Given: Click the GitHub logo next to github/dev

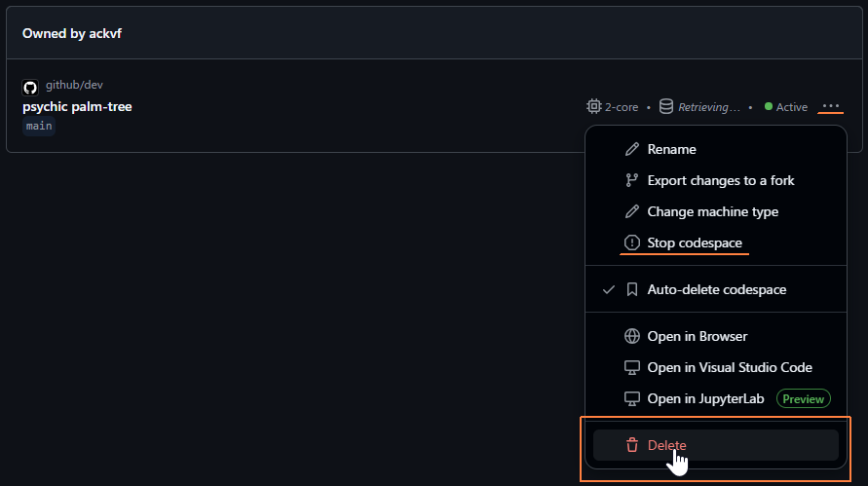Looking at the screenshot, I should pos(30,87).
